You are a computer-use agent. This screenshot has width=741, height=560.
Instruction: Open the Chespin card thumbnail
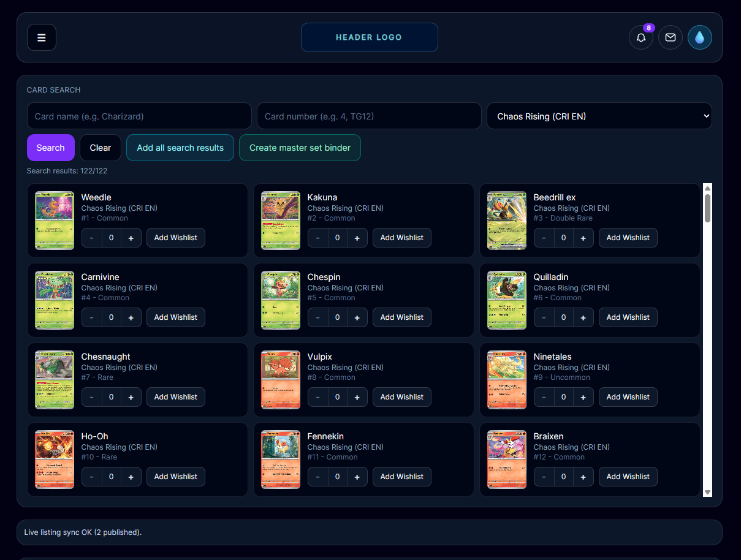pos(281,300)
